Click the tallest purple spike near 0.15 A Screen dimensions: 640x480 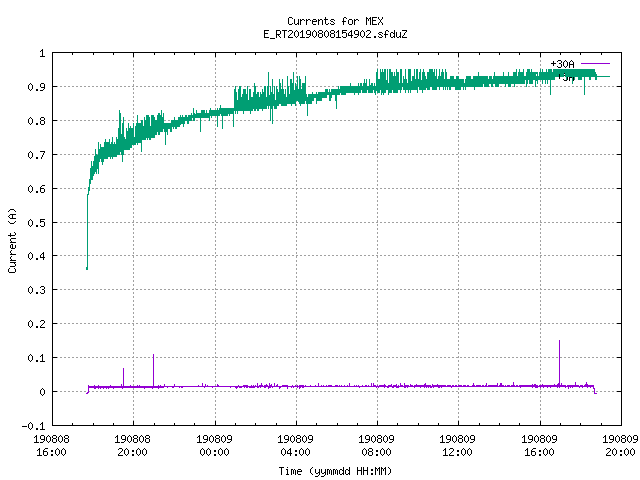559,362
